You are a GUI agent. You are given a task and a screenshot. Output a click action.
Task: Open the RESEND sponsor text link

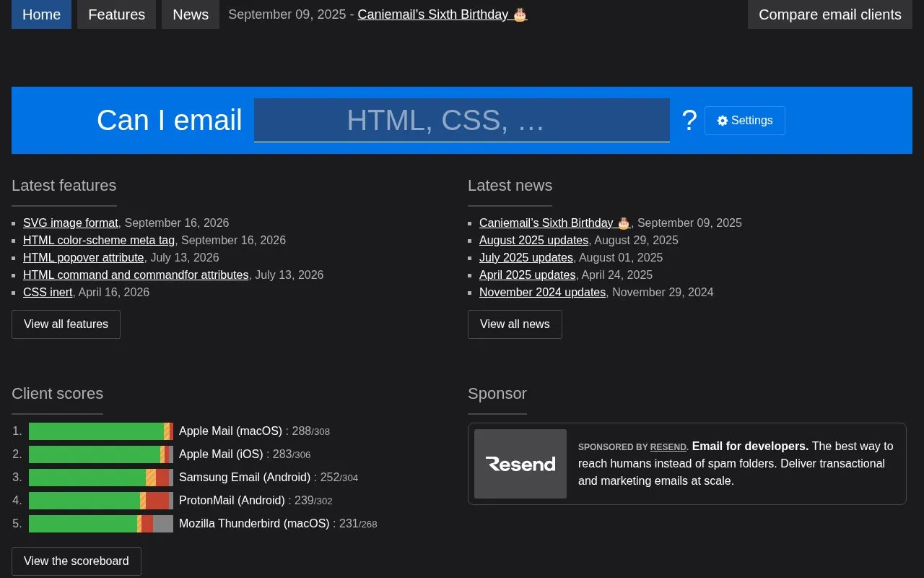[668, 447]
